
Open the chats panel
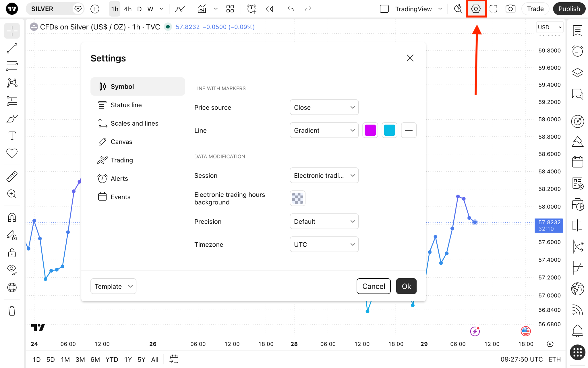coord(577,94)
